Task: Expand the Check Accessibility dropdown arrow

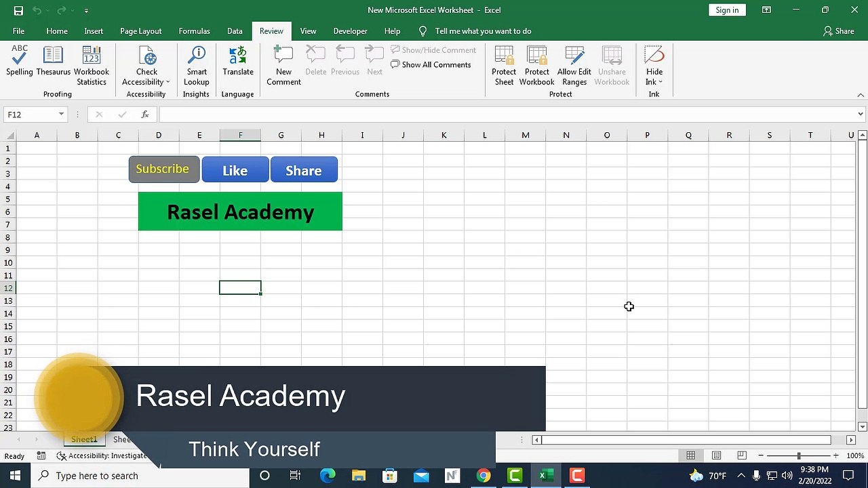Action: coord(167,82)
